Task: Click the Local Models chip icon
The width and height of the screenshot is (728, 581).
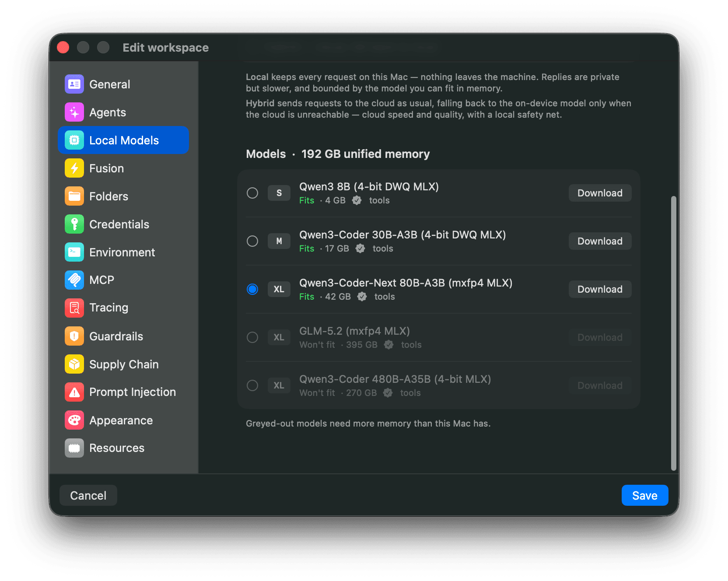Action: [x=74, y=140]
